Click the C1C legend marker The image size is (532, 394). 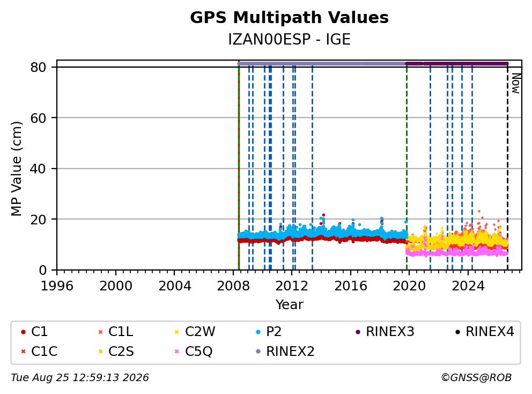23,352
